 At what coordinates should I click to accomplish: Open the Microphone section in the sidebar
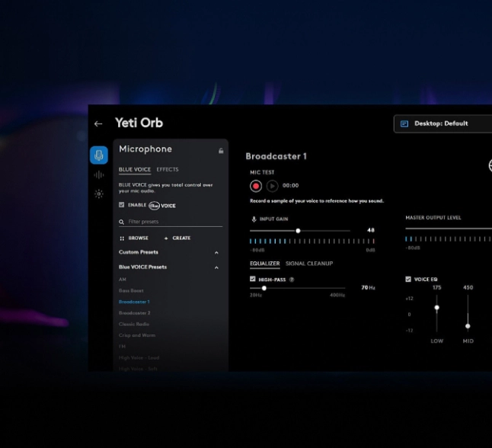pyautogui.click(x=99, y=155)
